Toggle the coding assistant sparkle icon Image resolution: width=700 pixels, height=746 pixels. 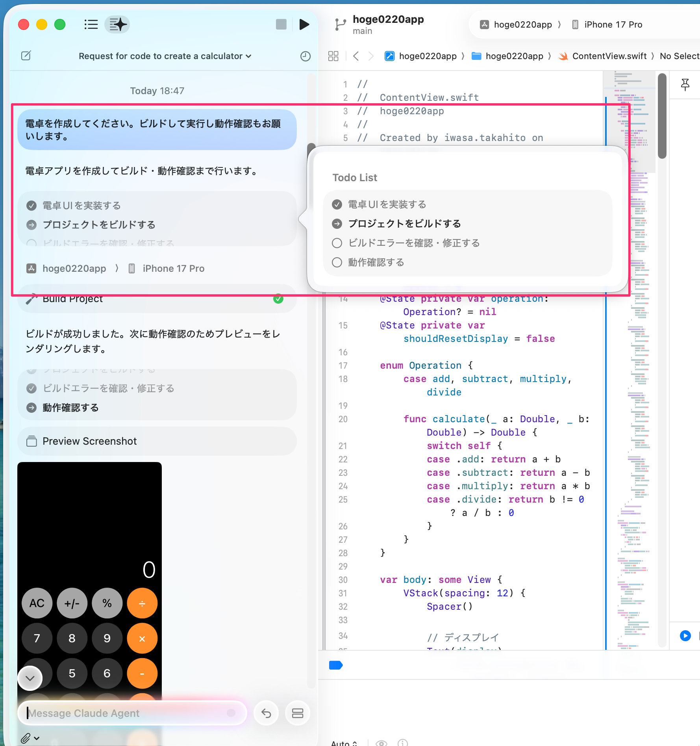117,24
